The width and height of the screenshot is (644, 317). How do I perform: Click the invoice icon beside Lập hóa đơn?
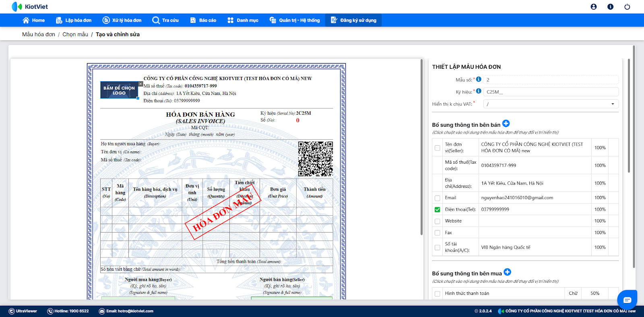[59, 20]
